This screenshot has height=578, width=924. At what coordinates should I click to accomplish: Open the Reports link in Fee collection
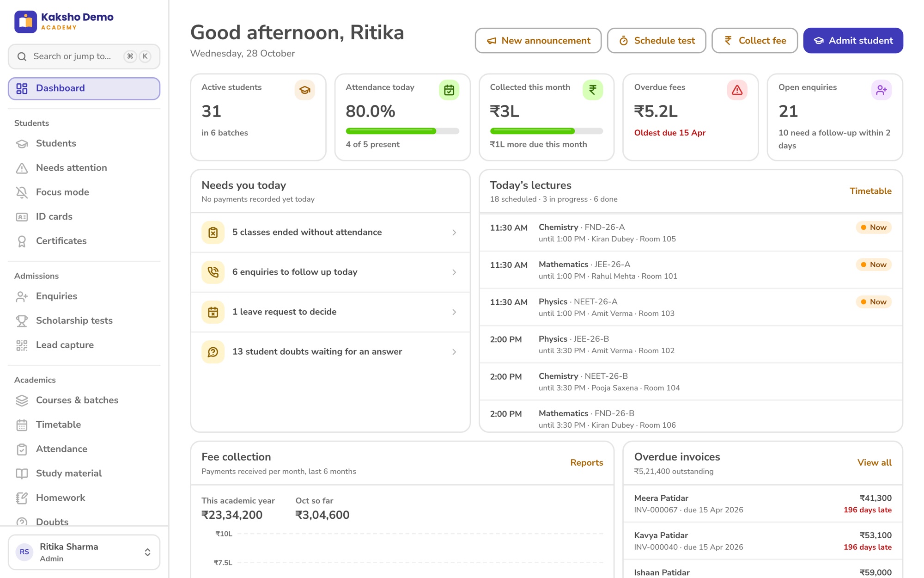(586, 463)
